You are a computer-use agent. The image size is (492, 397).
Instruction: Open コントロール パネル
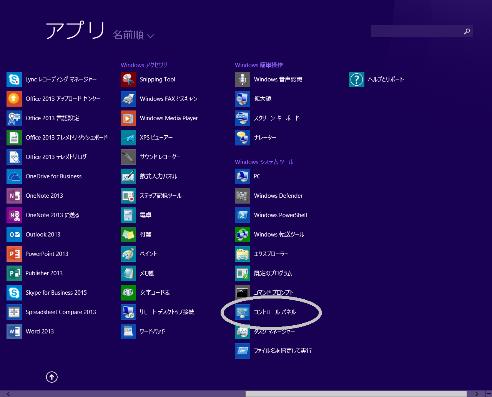pos(266,312)
